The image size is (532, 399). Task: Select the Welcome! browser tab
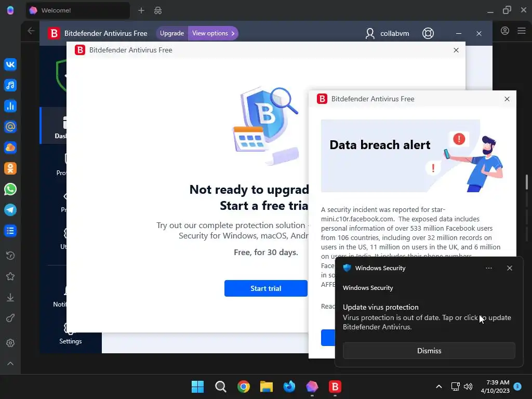tap(78, 10)
